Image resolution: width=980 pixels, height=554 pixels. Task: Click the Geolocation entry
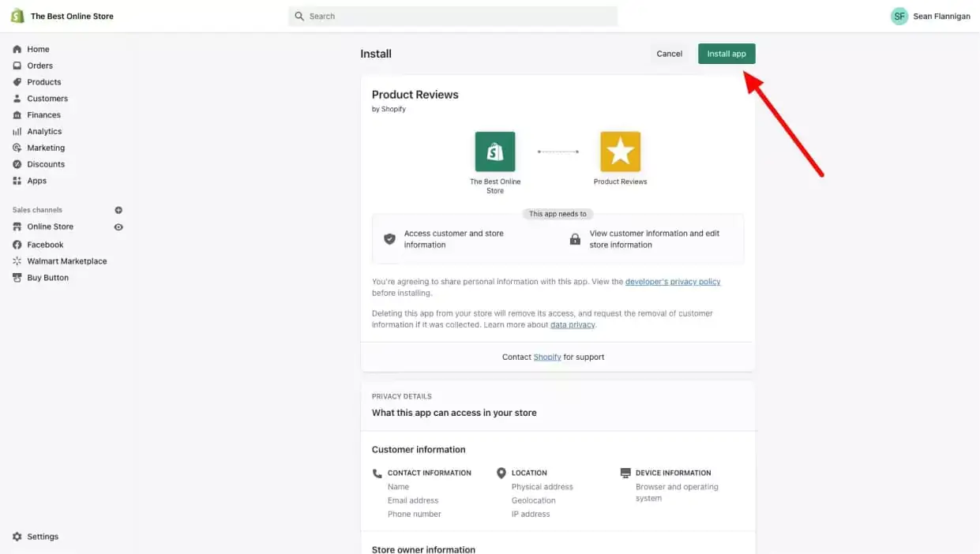click(x=534, y=500)
